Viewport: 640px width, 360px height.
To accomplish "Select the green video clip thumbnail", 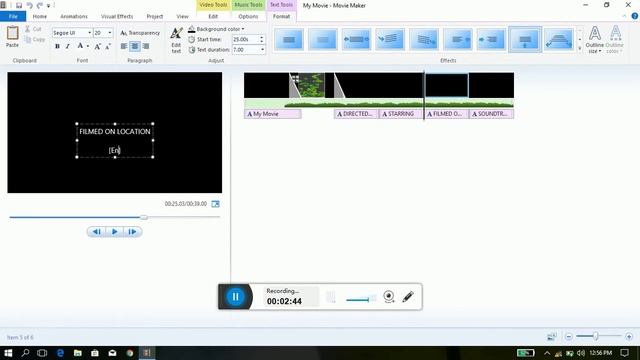I will [x=311, y=85].
